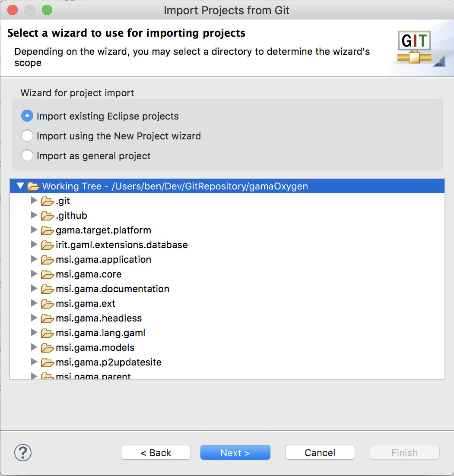Click the Working Tree folder icon
This screenshot has width=454, height=476.
pyautogui.click(x=33, y=186)
